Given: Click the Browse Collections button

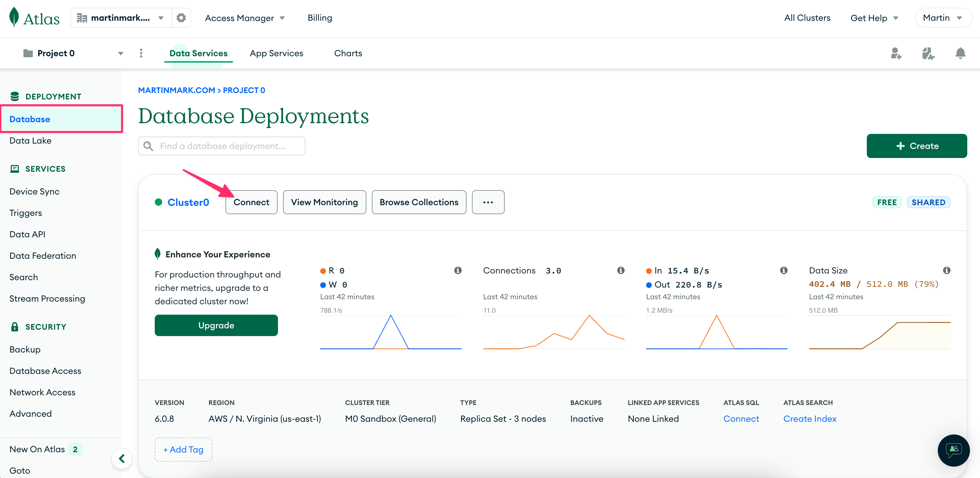Looking at the screenshot, I should (419, 202).
